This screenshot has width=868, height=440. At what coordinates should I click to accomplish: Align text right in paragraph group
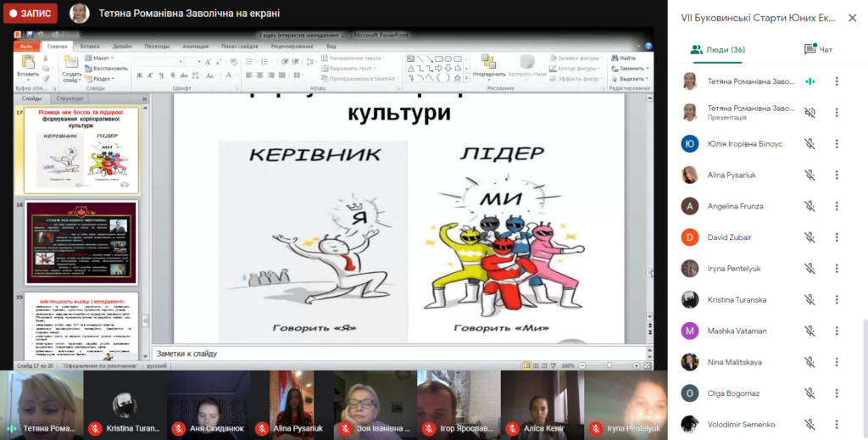(x=271, y=75)
